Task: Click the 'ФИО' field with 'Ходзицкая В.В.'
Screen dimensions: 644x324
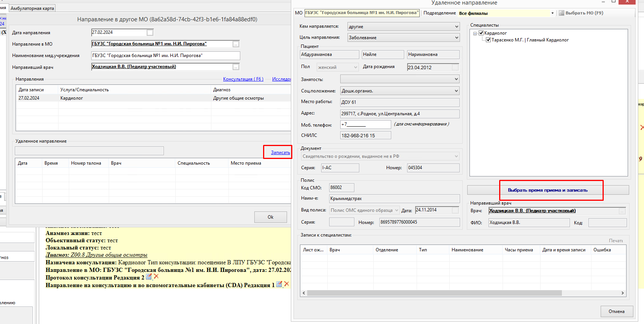Action: tap(529, 223)
